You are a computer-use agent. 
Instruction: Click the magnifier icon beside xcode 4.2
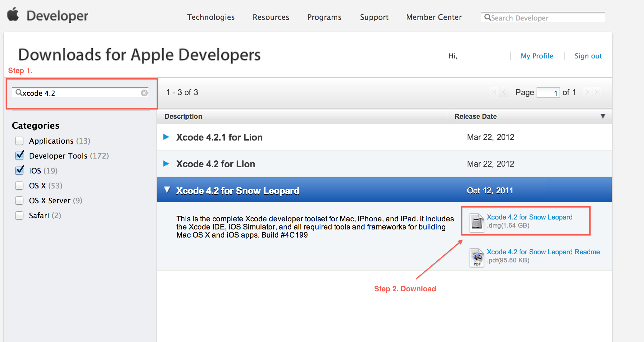click(x=19, y=92)
